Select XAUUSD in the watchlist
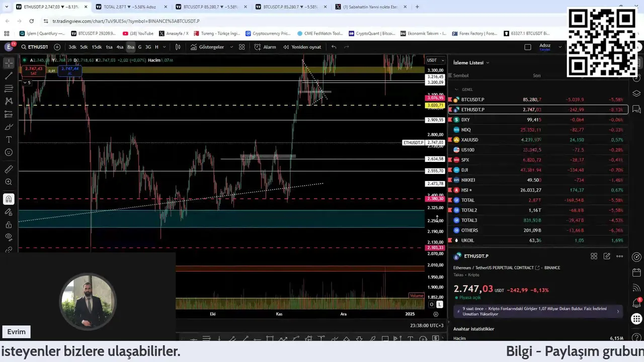Screen dimensions: 644x362 538,140
